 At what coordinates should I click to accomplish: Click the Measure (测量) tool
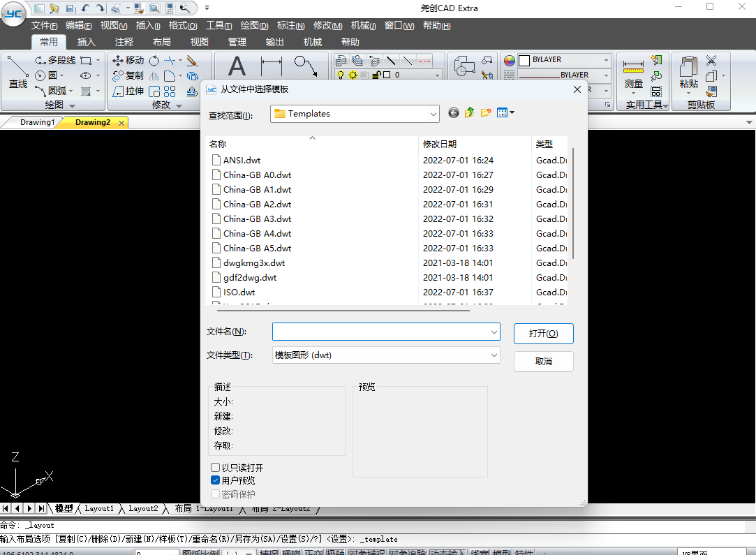[634, 74]
